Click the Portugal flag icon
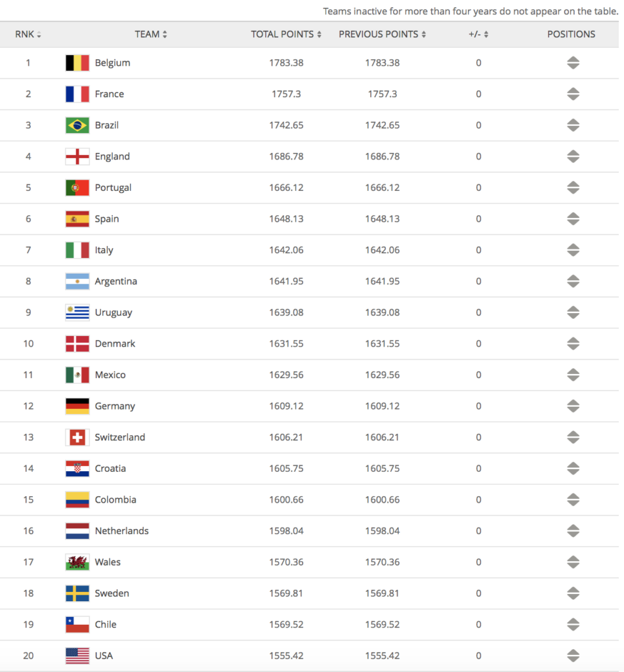Viewport: 624px width, 672px height. [x=77, y=188]
